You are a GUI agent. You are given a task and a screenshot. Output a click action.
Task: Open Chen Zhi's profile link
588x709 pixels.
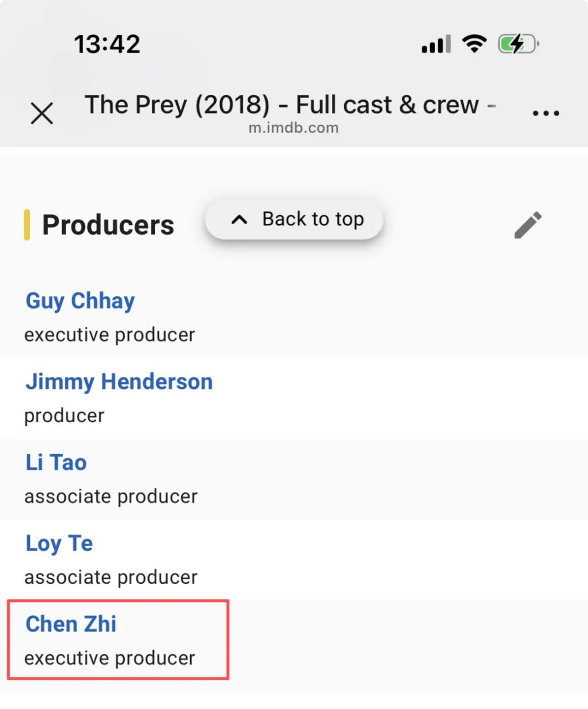coord(71,624)
